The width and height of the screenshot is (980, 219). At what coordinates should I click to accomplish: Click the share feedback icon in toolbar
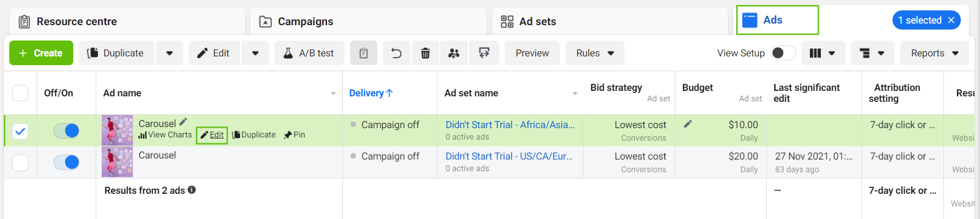pos(484,53)
